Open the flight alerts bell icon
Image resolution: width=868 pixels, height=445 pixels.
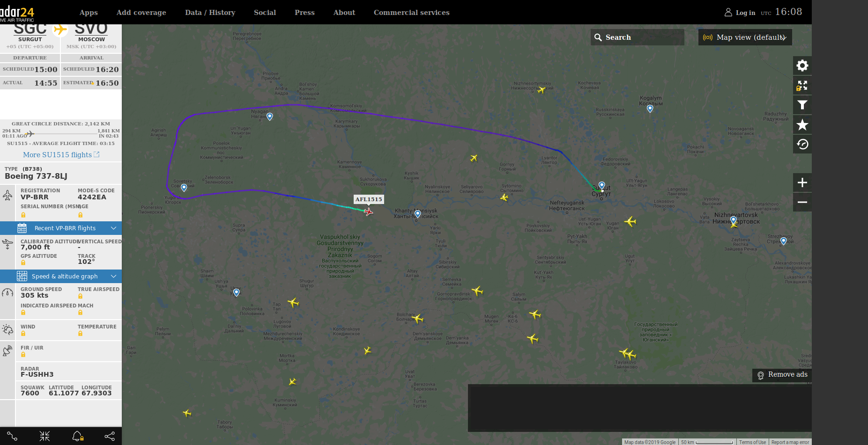[x=78, y=436]
